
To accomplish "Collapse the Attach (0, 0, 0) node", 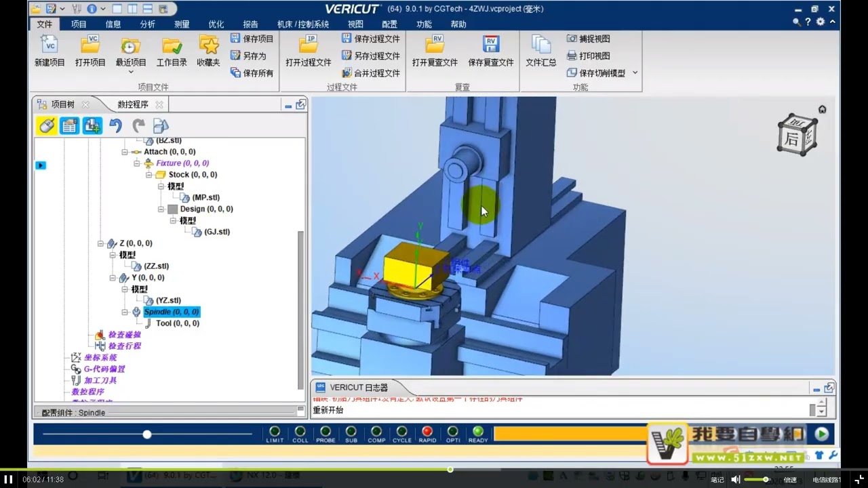I will 125,152.
